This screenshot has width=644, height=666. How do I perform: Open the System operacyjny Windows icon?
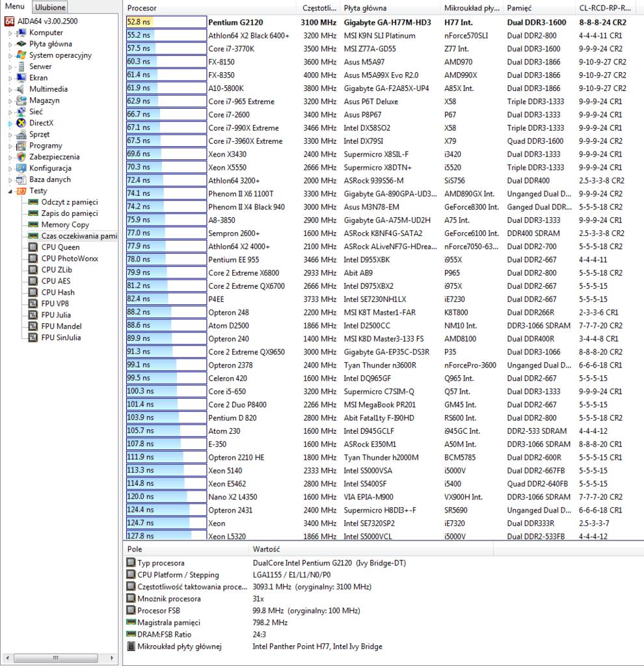(21, 55)
